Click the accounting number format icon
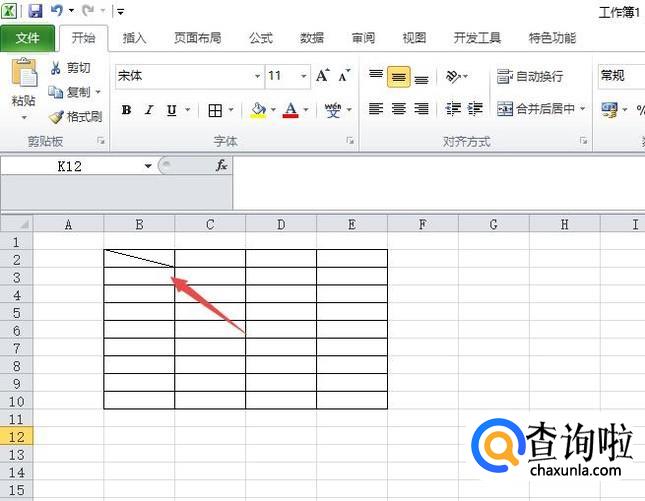Viewport: 645px width, 501px height. [610, 109]
